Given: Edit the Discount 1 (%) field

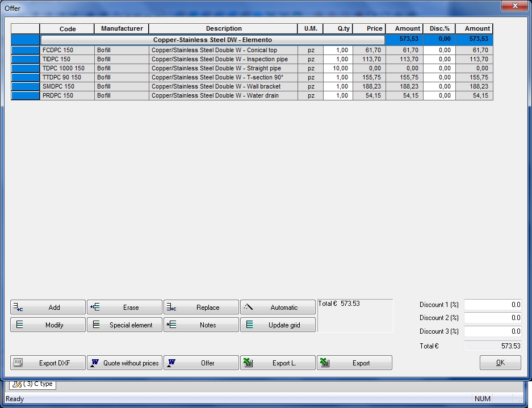Looking at the screenshot, I should (x=493, y=305).
